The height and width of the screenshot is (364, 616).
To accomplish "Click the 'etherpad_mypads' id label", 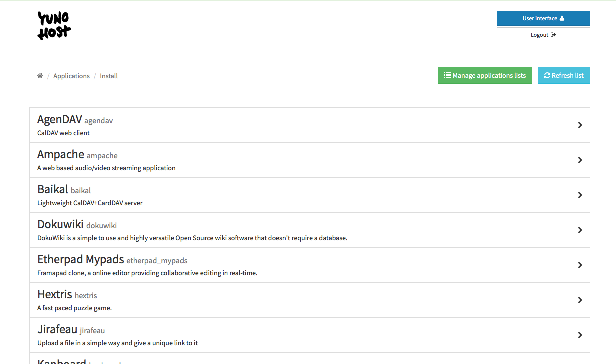I will [x=157, y=261].
